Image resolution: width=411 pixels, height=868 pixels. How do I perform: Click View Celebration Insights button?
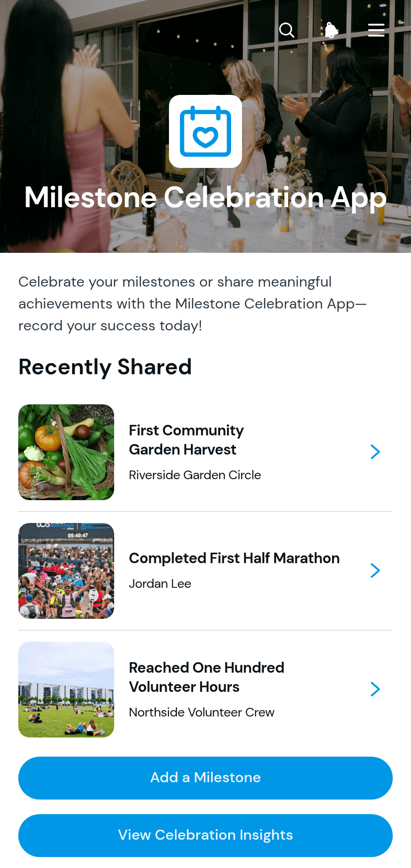(x=205, y=836)
